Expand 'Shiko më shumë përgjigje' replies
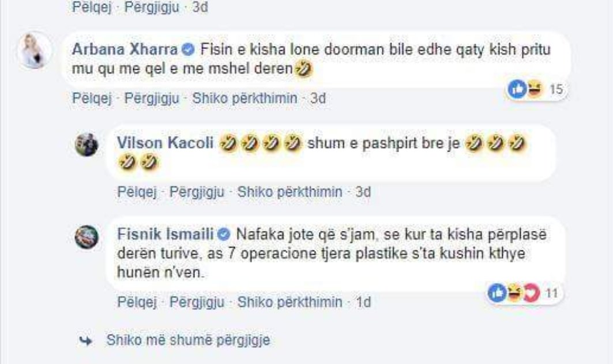Image resolution: width=613 pixels, height=364 pixels. 188,340
